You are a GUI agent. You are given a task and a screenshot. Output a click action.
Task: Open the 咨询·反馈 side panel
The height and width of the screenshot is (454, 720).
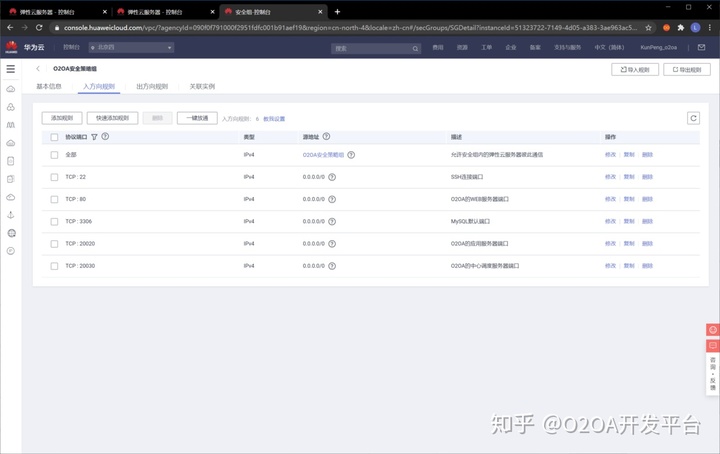713,374
